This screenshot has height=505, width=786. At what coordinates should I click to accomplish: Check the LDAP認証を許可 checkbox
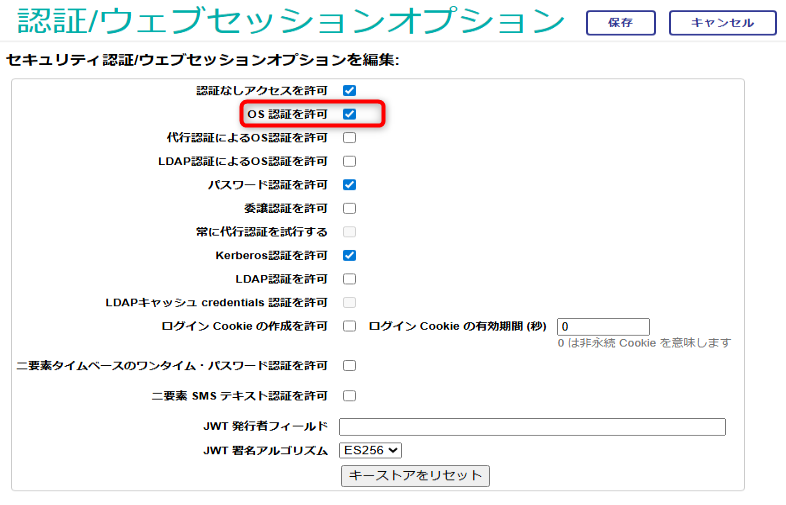[350, 279]
